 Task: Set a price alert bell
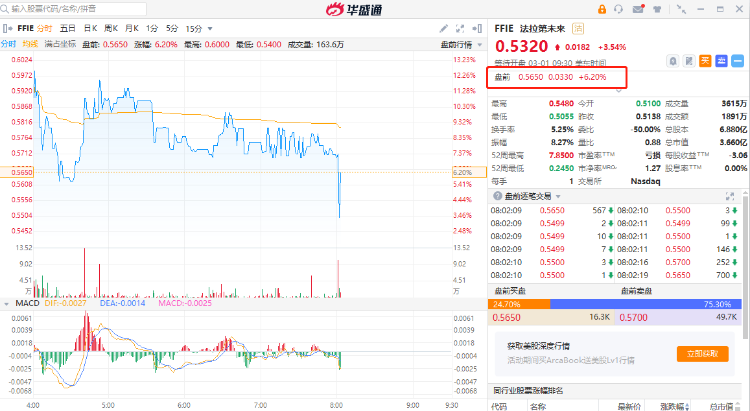pyautogui.click(x=673, y=61)
